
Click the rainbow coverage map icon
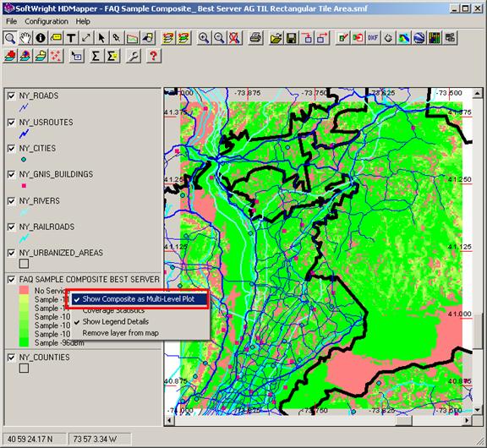coord(403,38)
